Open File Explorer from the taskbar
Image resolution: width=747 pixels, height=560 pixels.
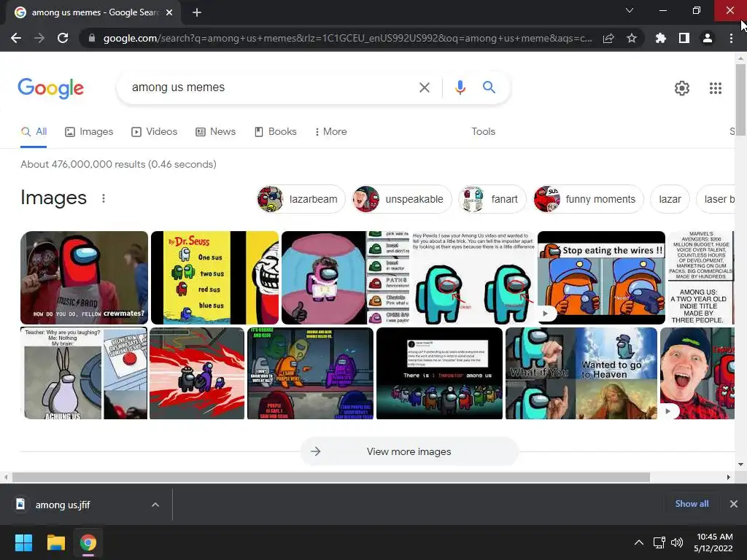[x=55, y=542]
